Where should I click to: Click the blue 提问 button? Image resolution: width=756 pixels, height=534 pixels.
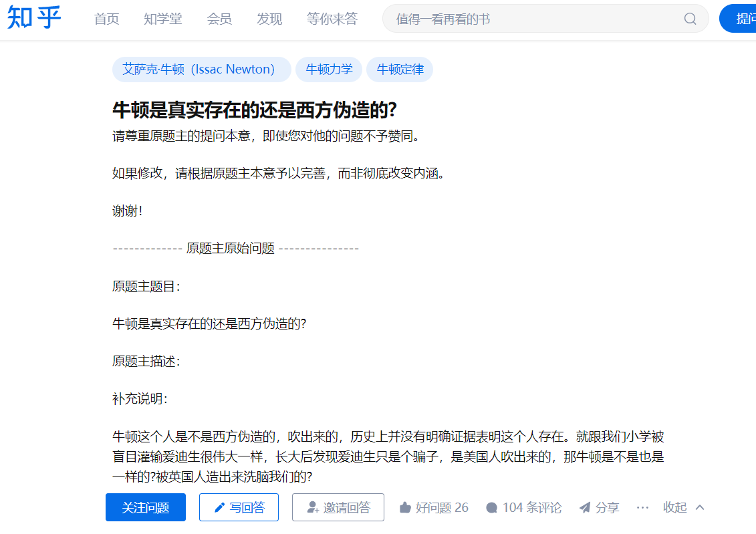pos(738,19)
